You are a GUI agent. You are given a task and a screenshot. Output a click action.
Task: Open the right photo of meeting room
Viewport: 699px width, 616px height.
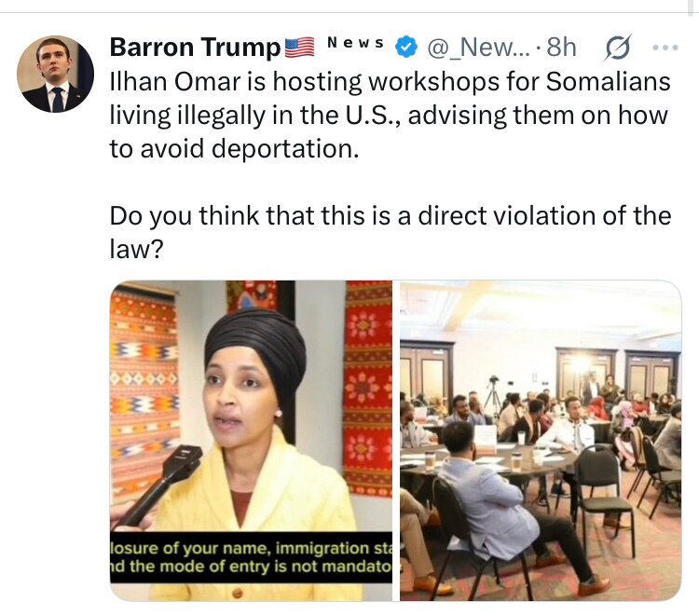pyautogui.click(x=541, y=441)
